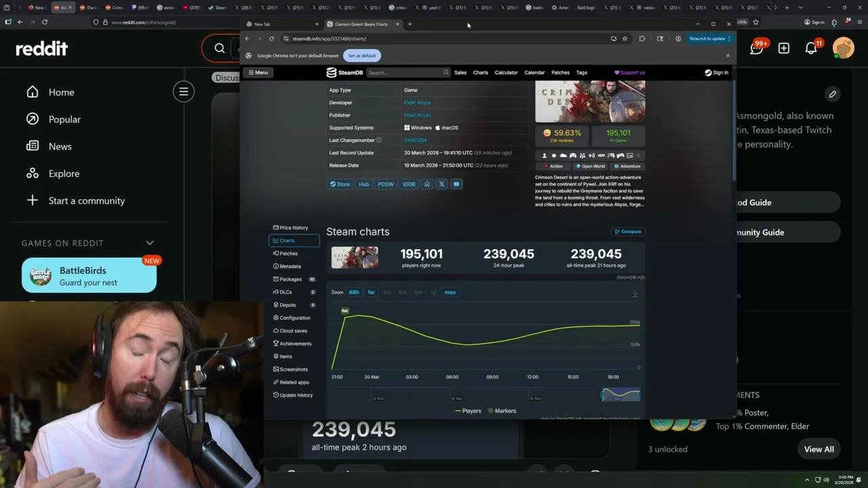Click the Last Changenumber help icon

pos(378,140)
